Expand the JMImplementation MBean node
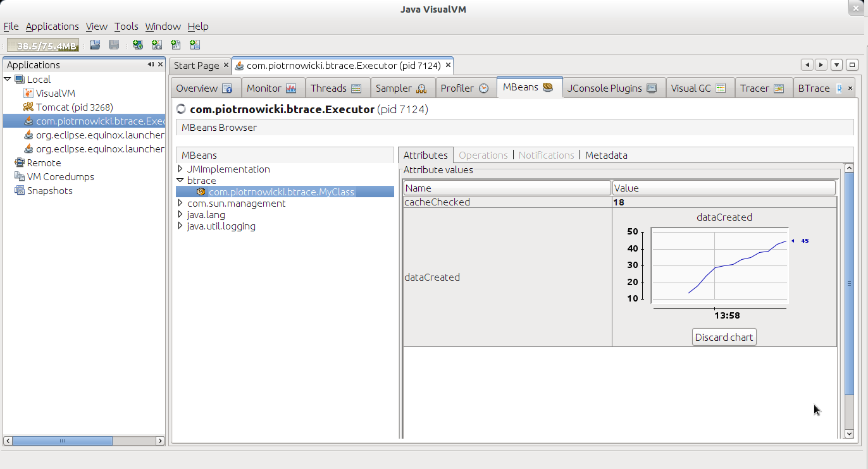This screenshot has width=868, height=469. (180, 169)
